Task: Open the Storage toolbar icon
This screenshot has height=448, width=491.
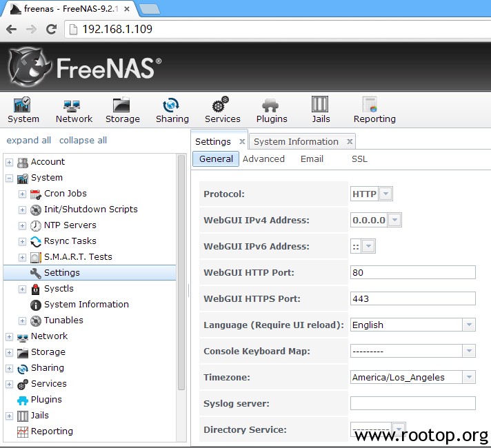Action: click(123, 110)
